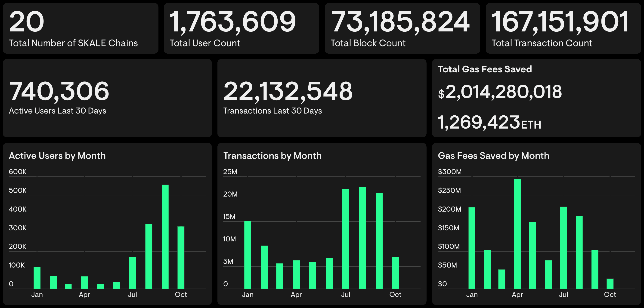Image resolution: width=644 pixels, height=308 pixels.
Task: Select the $2,014,280,018 gas savings value
Action: pyautogui.click(x=500, y=92)
